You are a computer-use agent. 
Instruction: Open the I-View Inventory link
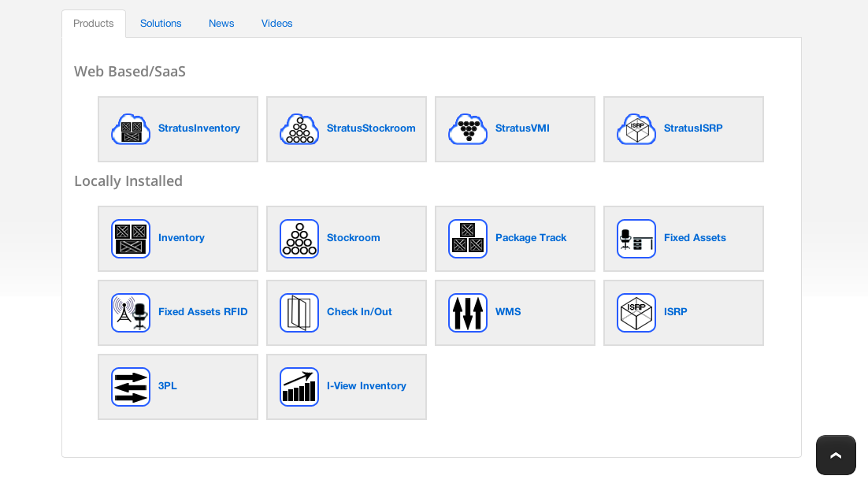pos(366,385)
